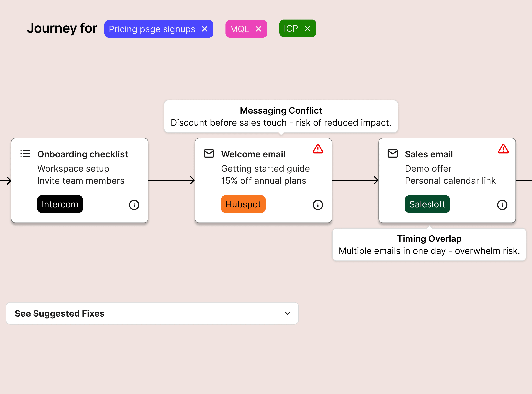Click the Welcome email warning triangle
The width and height of the screenshot is (532, 394).
pyautogui.click(x=318, y=149)
